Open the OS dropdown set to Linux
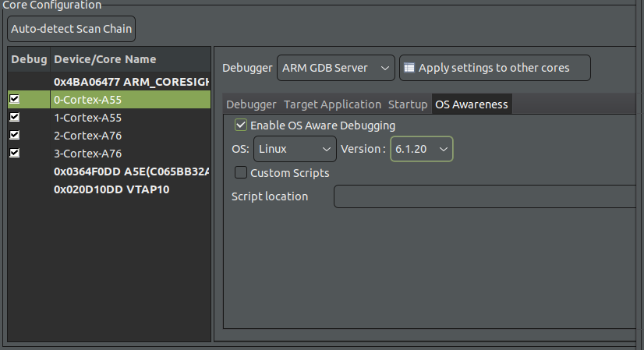Viewport: 644px width, 350px height. point(295,149)
